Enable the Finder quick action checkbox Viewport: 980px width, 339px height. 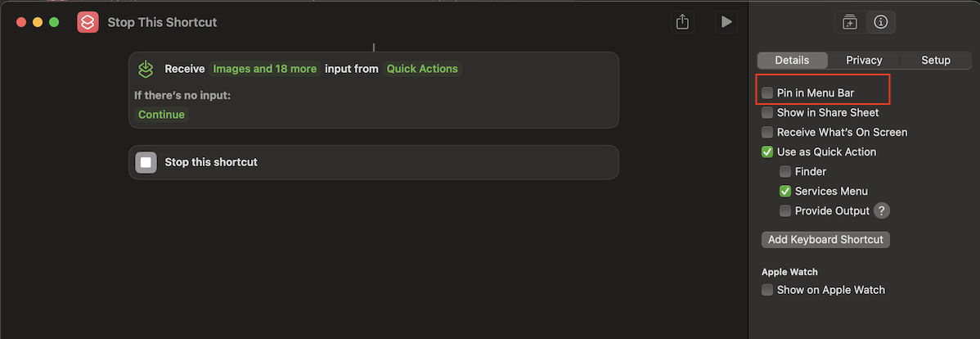(785, 171)
